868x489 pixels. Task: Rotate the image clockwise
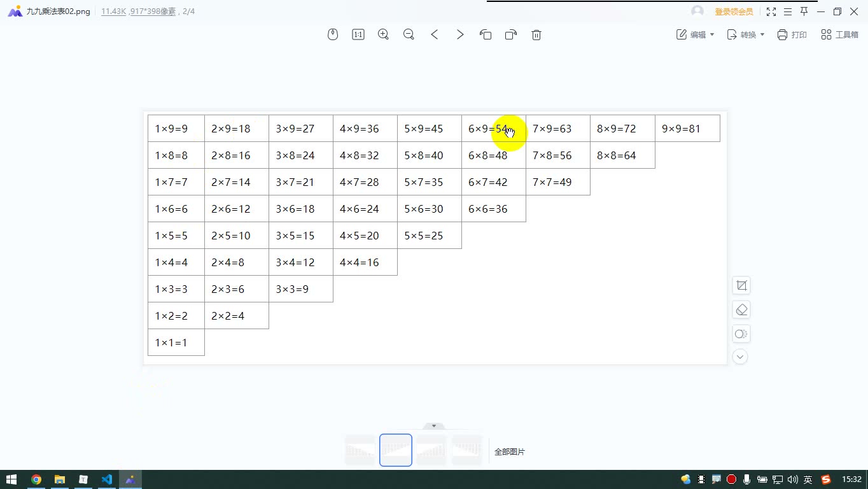pyautogui.click(x=511, y=34)
